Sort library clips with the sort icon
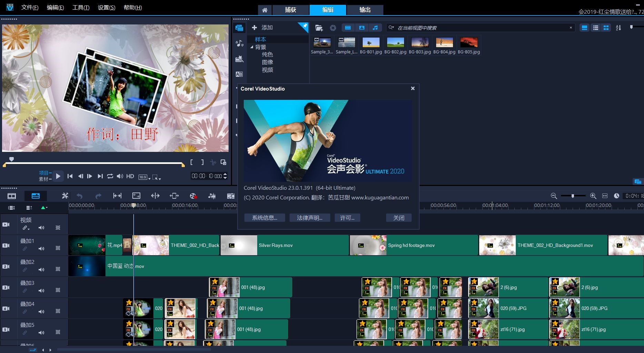Screen dimensions: 644x353 coord(618,28)
